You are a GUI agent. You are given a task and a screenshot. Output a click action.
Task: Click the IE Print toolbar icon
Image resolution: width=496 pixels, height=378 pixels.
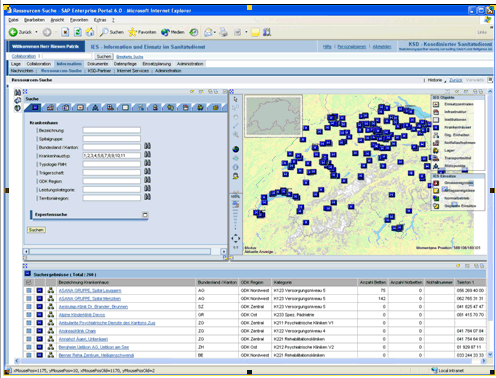[x=224, y=32]
